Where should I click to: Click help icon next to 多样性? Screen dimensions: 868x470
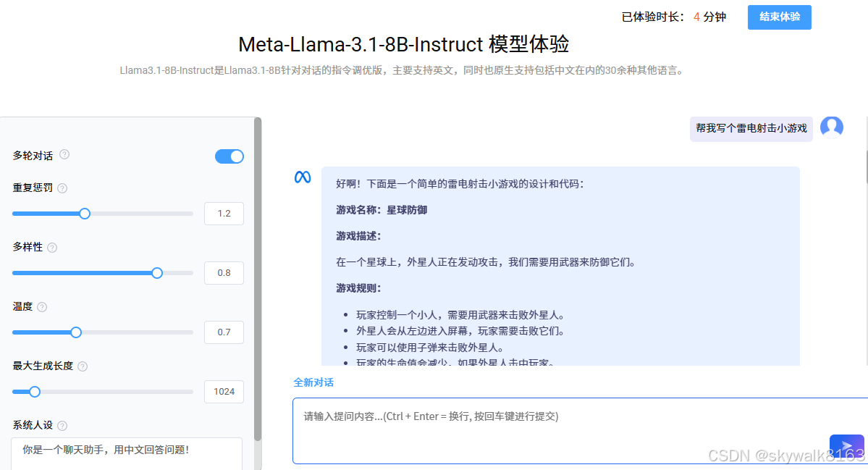52,248
